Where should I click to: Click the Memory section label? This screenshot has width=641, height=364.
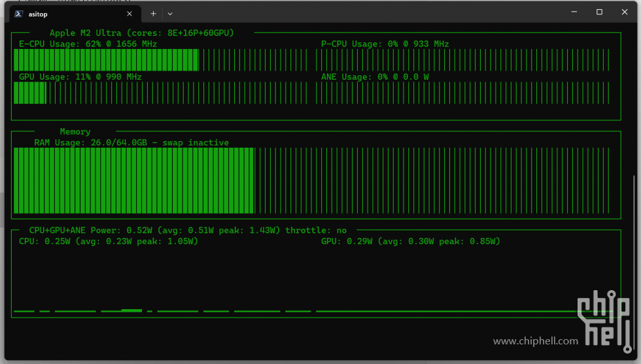[x=75, y=131]
